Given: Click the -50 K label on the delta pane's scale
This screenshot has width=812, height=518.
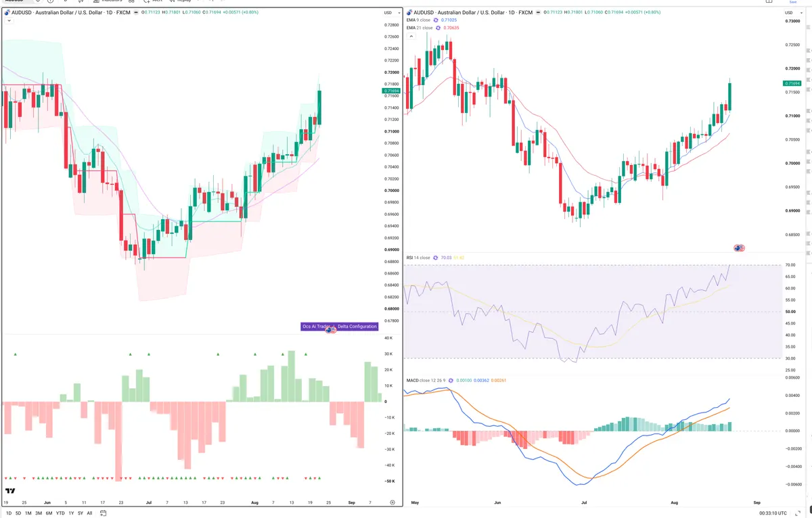Looking at the screenshot, I should click(x=389, y=481).
